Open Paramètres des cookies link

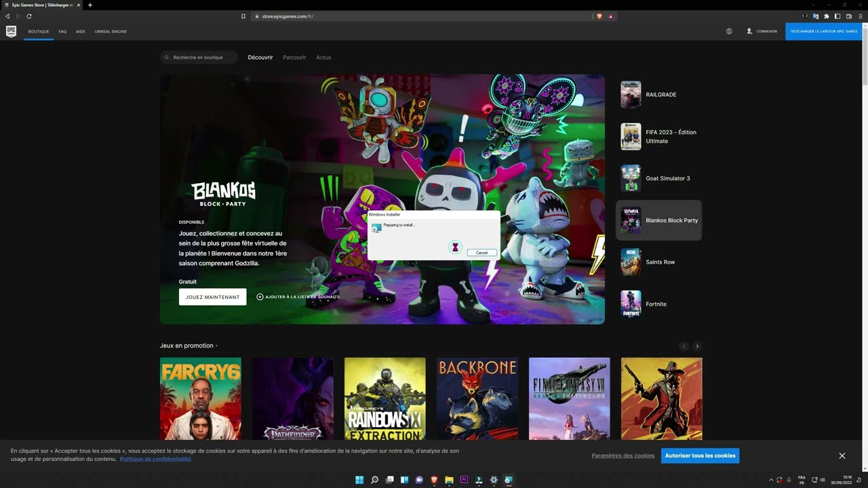623,455
